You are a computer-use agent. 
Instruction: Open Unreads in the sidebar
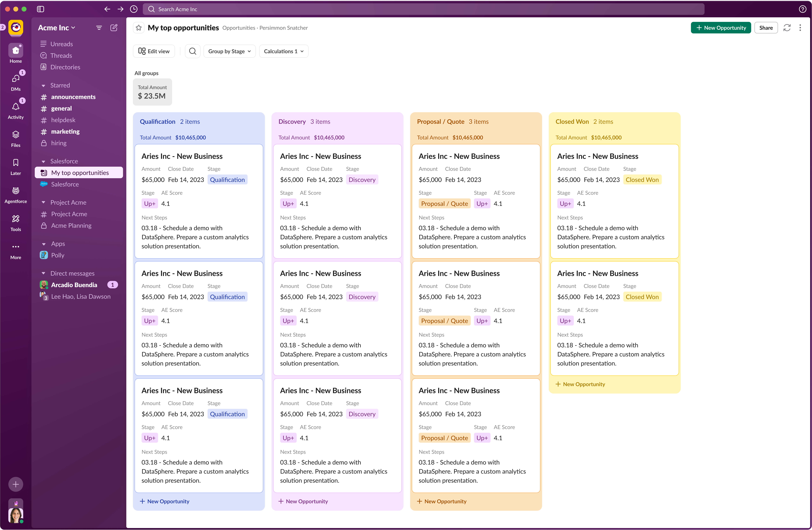pos(79,44)
